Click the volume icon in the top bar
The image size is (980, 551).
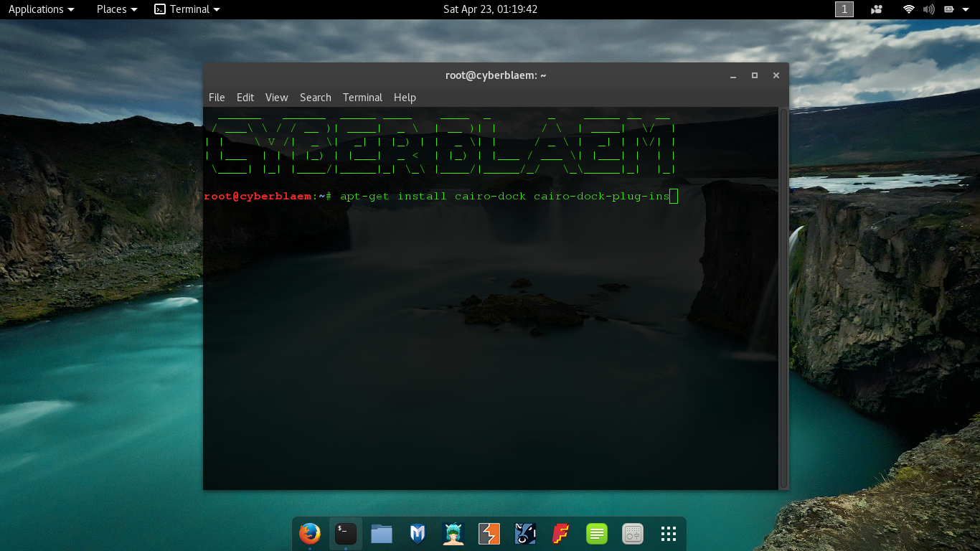pyautogui.click(x=928, y=9)
